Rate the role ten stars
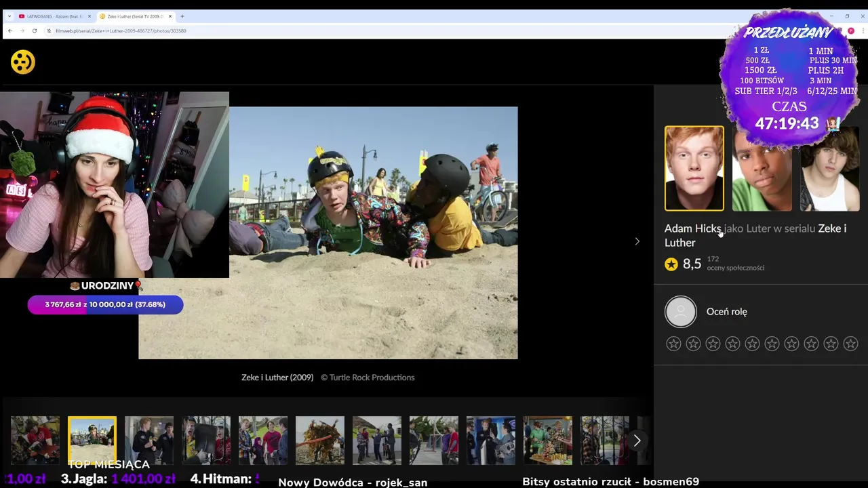Screen dimensions: 868x488 [850, 344]
